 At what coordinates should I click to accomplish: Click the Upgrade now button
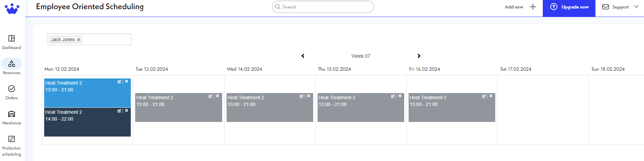coord(569,7)
